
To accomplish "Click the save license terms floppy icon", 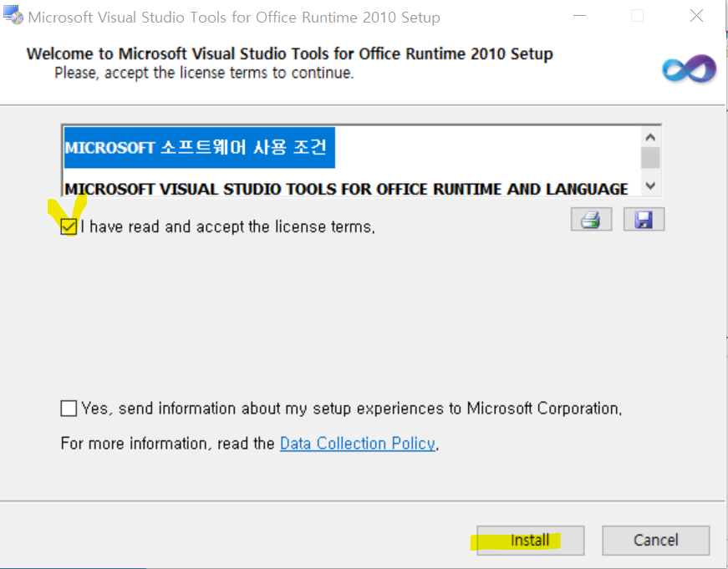I will [644, 220].
